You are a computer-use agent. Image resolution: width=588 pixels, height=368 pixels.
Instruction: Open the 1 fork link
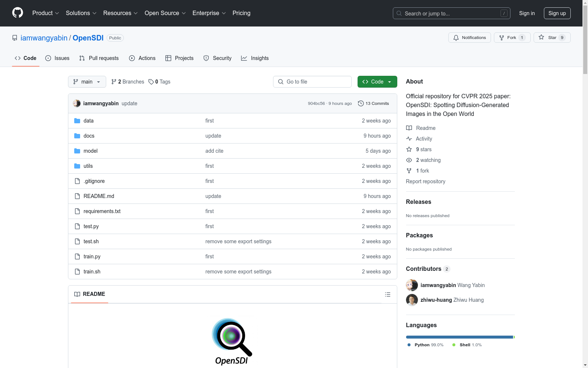click(417, 171)
